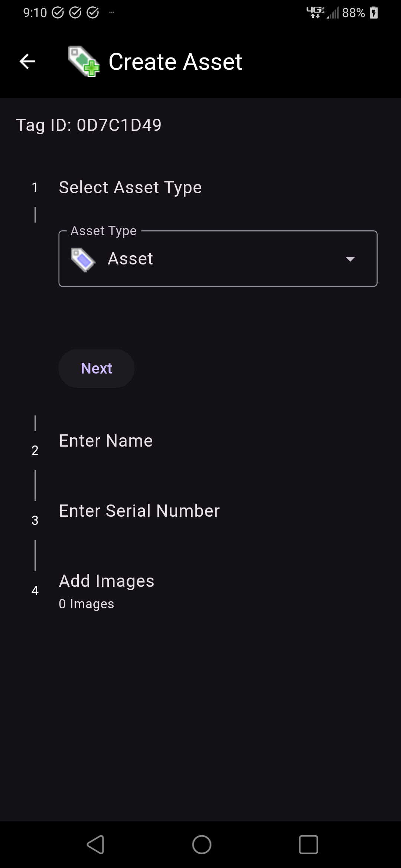Expand the Enter Name step
This screenshot has height=868, width=401.
pos(106,441)
